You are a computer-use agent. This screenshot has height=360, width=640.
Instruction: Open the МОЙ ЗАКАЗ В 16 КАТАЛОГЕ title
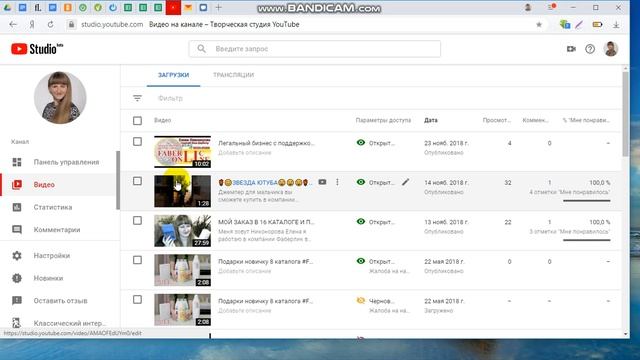[x=266, y=222]
